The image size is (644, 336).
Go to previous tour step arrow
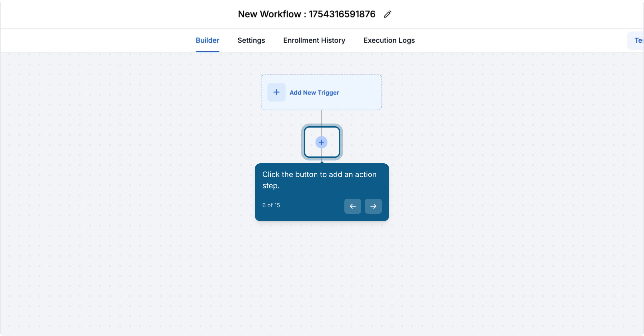tap(352, 206)
